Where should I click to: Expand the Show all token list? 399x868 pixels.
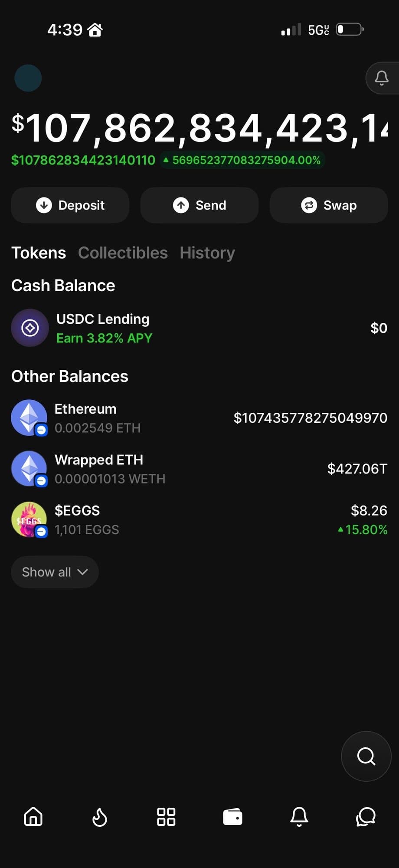point(55,572)
